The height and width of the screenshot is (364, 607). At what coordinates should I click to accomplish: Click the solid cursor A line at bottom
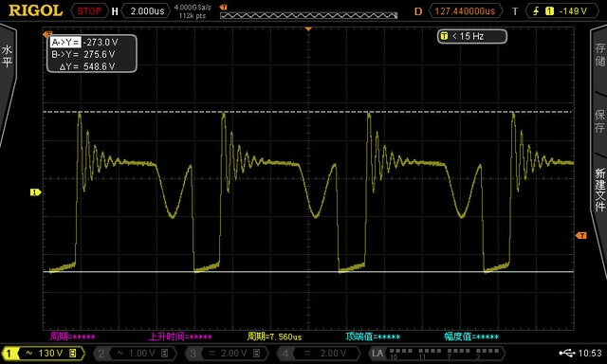tap(308, 271)
